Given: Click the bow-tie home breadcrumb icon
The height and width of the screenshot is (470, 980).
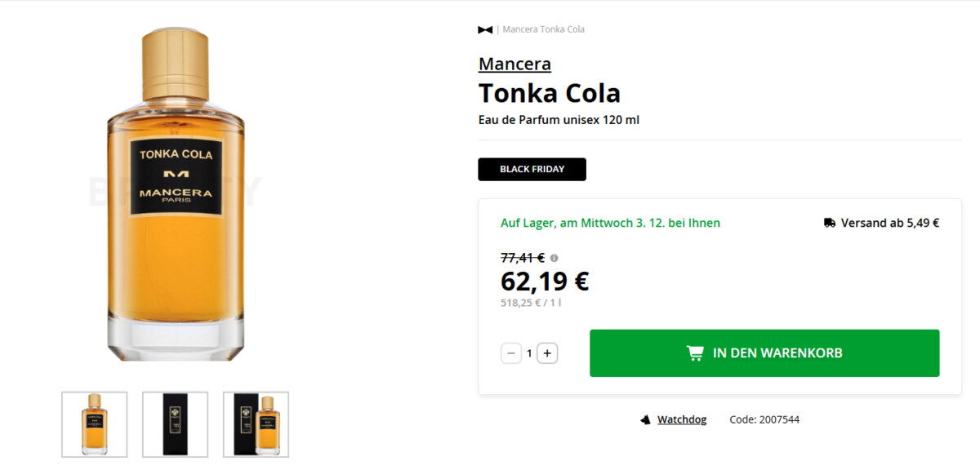Looking at the screenshot, I should (485, 29).
